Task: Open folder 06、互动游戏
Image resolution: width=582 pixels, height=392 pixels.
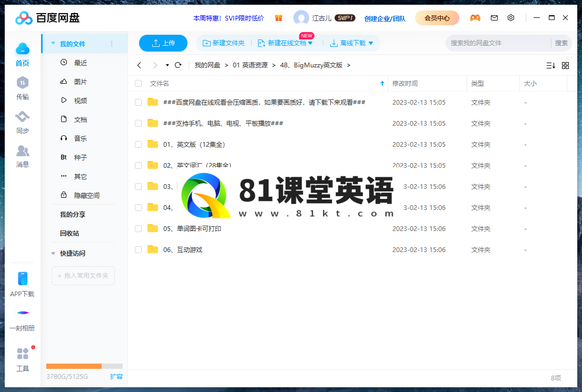Action: 183,250
